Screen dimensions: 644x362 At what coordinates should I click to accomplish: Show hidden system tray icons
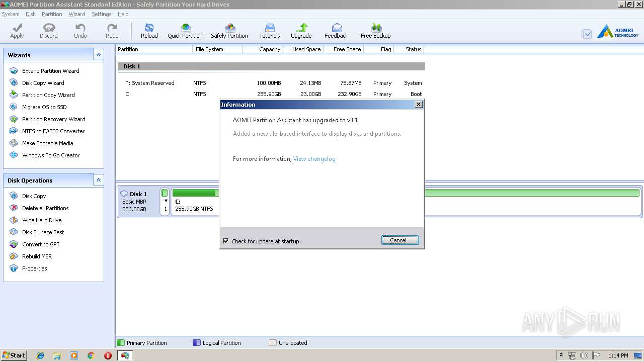561,355
